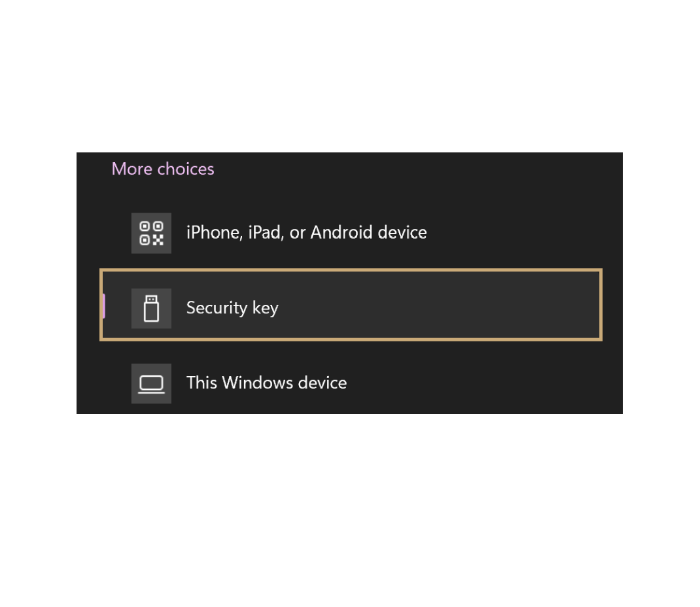Click the laptop icon for Windows device
700x607 pixels.
(x=151, y=383)
